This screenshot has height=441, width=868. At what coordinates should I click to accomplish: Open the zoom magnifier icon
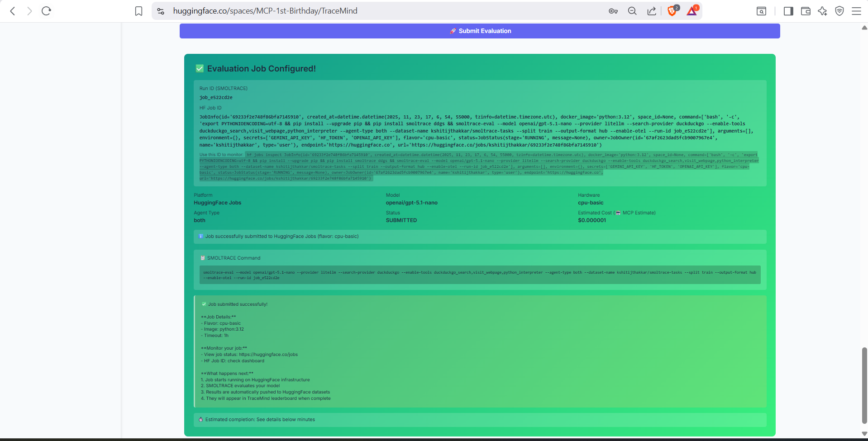632,11
